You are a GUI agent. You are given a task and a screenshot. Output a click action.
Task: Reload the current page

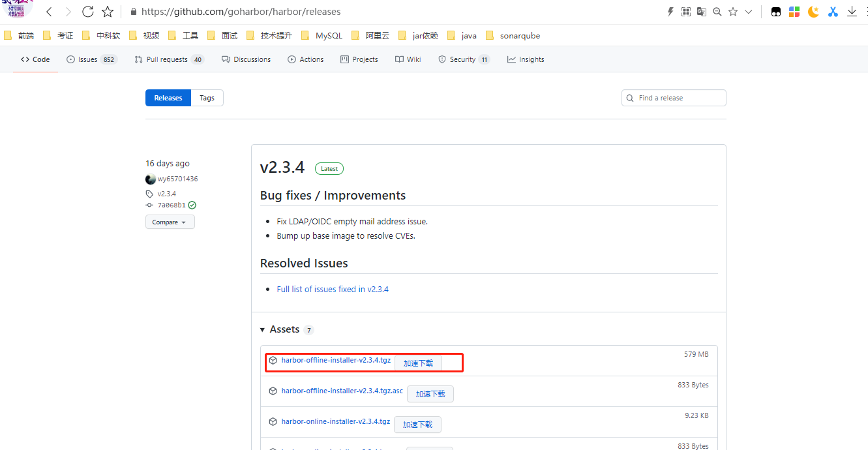(88, 12)
